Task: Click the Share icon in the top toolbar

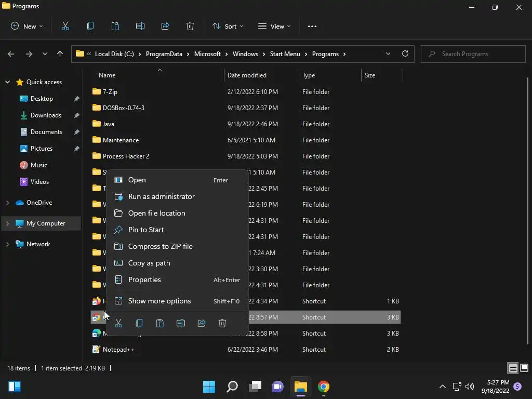Action: [x=165, y=26]
